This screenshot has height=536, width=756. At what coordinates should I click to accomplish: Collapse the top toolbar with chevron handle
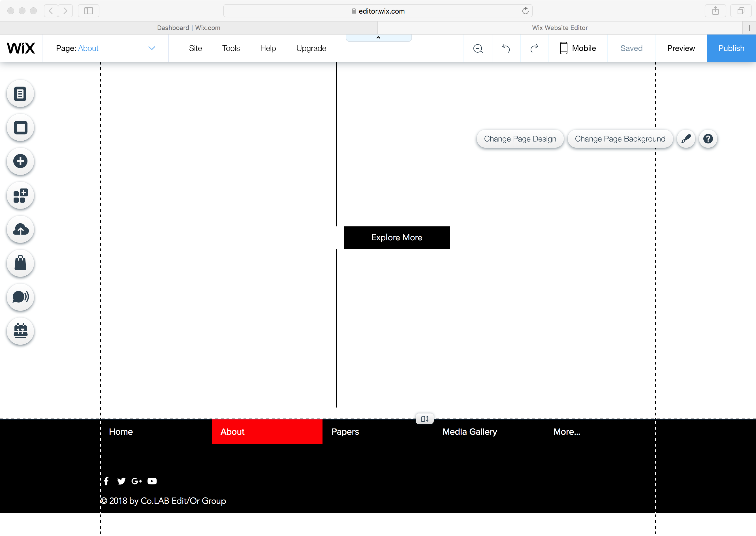click(378, 38)
